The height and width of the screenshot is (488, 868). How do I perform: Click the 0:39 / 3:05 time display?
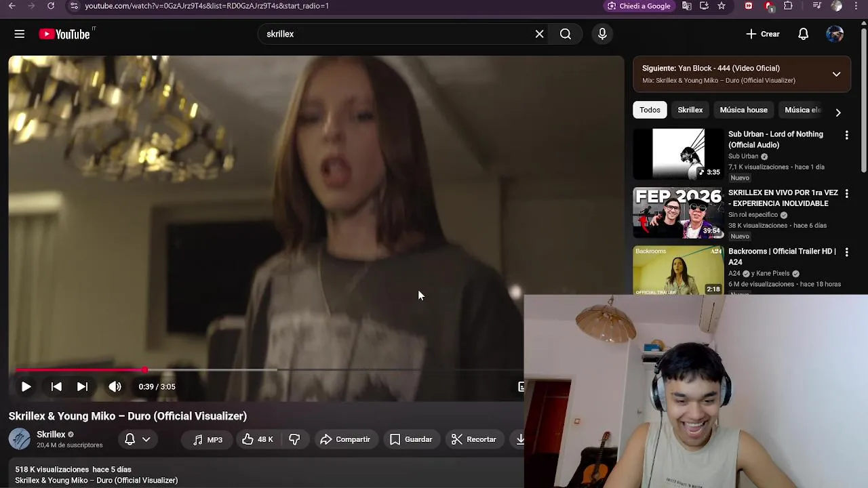point(157,386)
